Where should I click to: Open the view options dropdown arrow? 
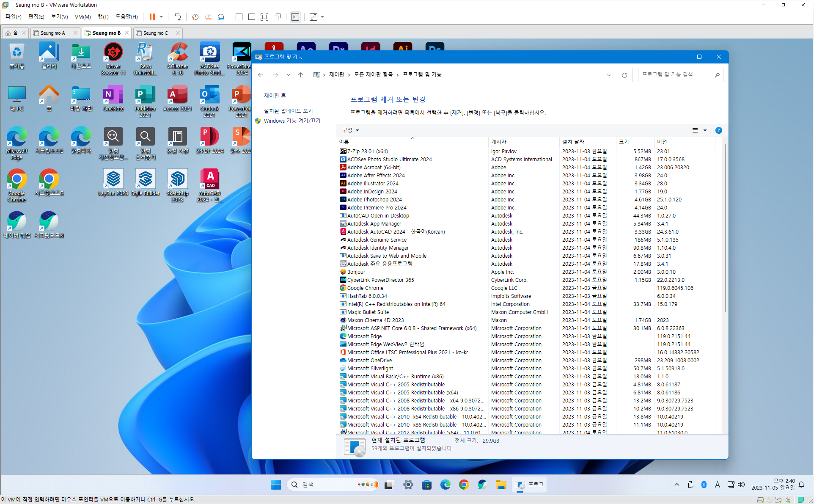click(705, 130)
